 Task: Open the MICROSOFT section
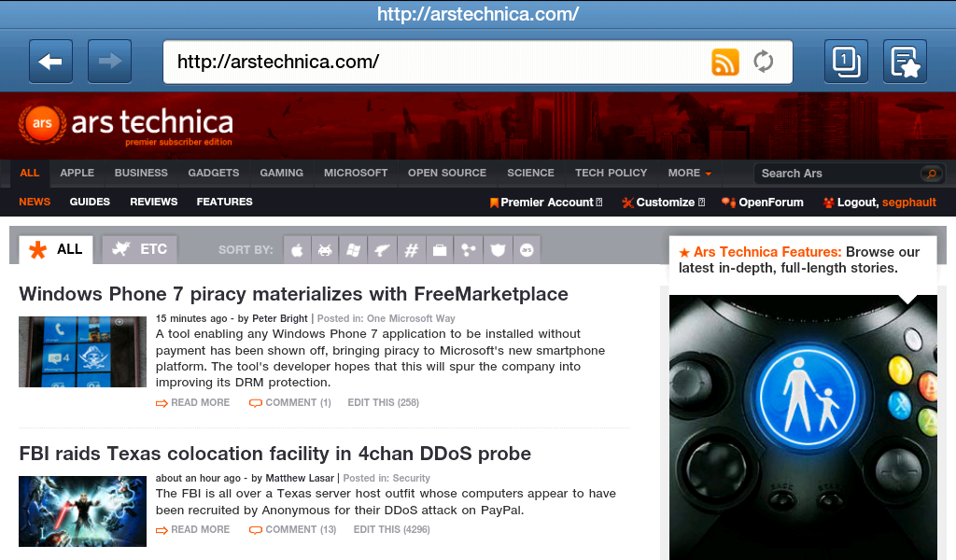356,173
